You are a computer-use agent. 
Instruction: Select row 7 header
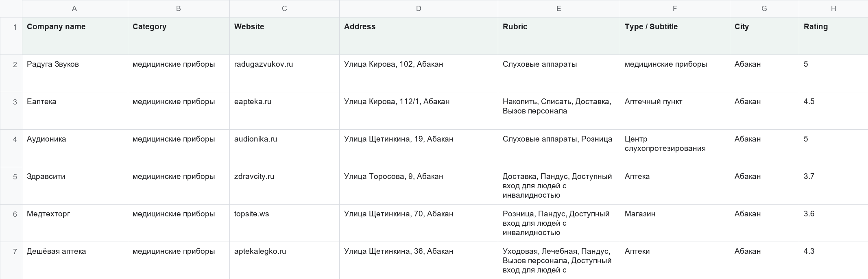coord(11,260)
